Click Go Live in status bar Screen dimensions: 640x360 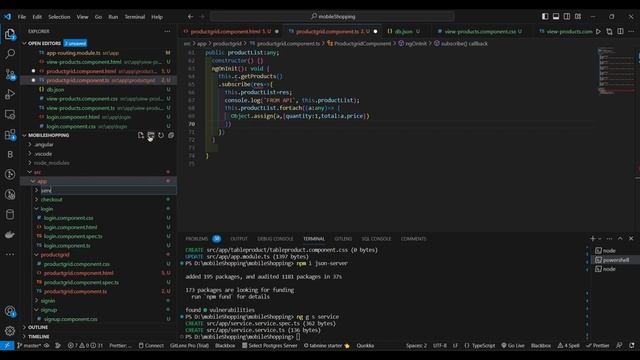pyautogui.click(x=513, y=346)
